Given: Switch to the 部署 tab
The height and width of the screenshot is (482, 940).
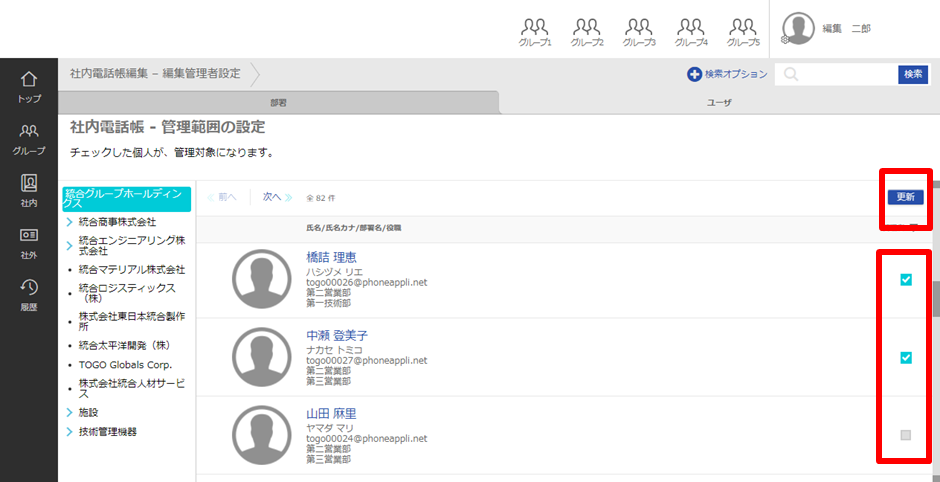Looking at the screenshot, I should click(278, 103).
